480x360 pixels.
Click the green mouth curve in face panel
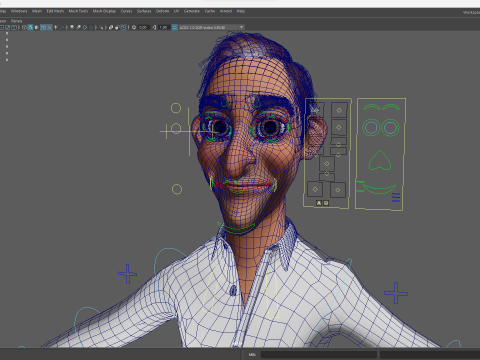tap(379, 189)
